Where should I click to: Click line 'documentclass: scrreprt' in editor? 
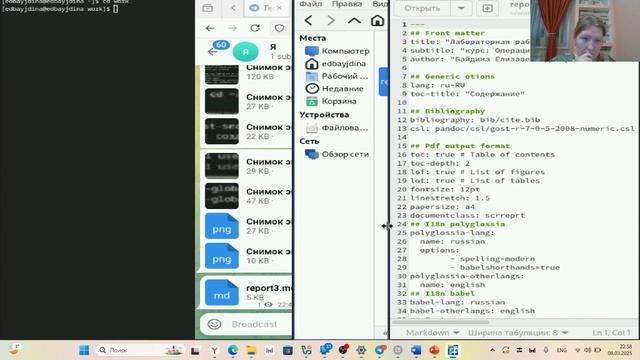tap(467, 216)
